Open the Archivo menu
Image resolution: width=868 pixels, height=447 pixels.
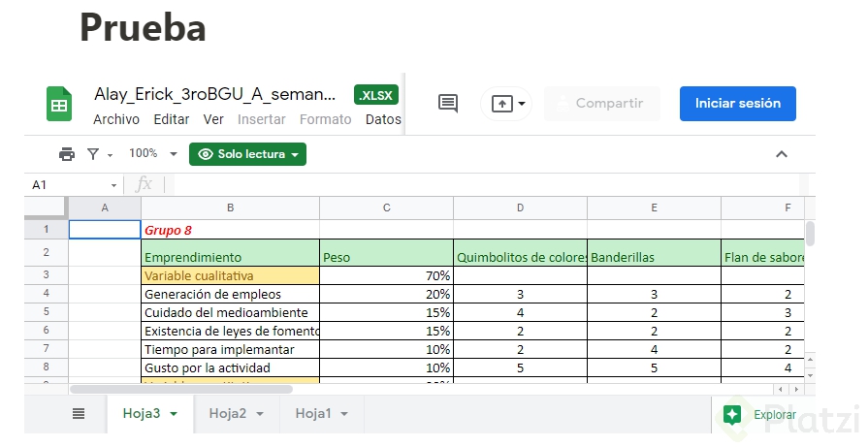coord(115,119)
